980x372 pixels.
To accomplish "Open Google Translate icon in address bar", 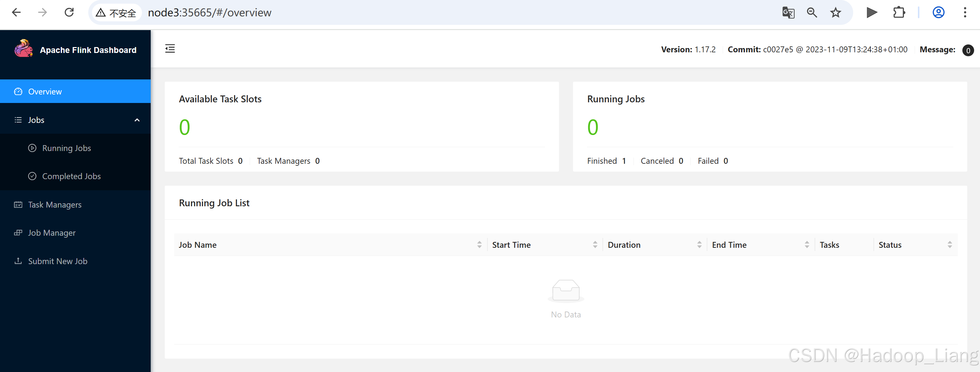I will point(788,12).
